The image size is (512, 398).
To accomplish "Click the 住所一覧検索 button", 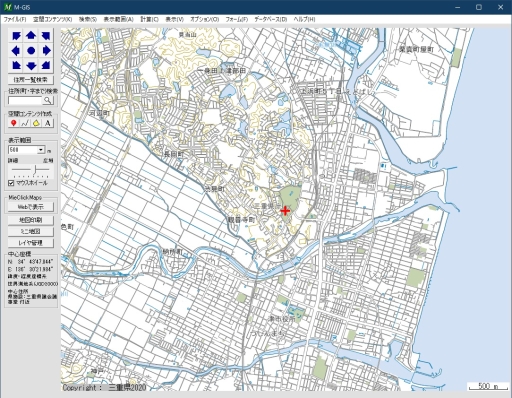I will 30,80.
